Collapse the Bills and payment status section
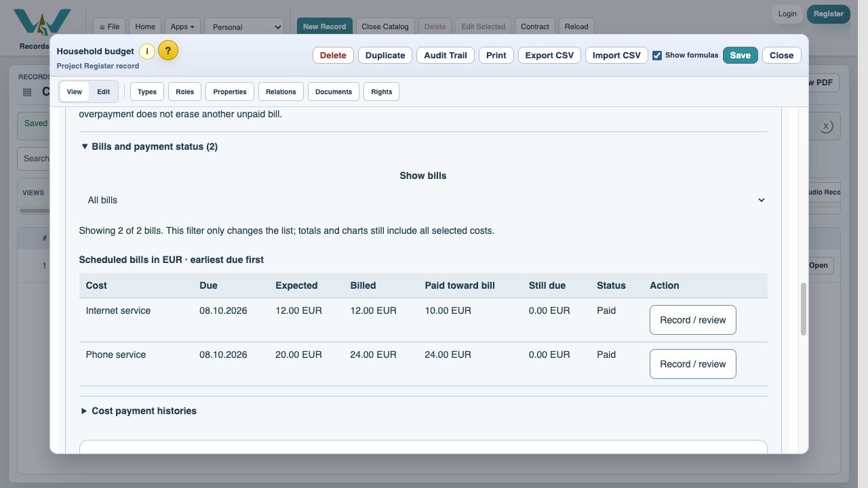Viewport: 868px width, 488px height. pos(149,146)
